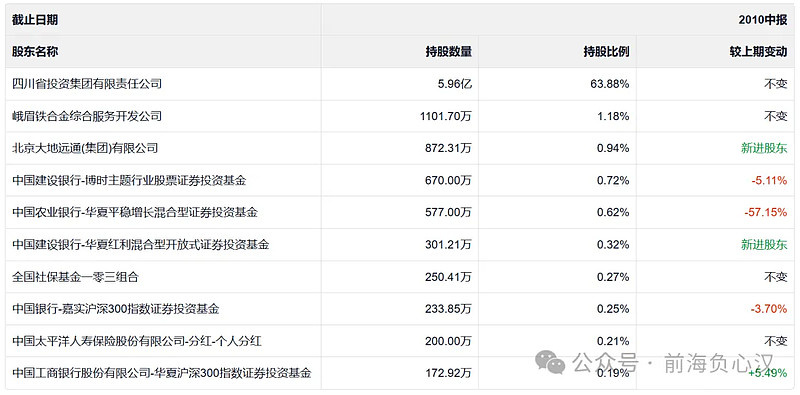Click the WeChat logo icon in watermark
The height and width of the screenshot is (395, 800).
point(551,362)
